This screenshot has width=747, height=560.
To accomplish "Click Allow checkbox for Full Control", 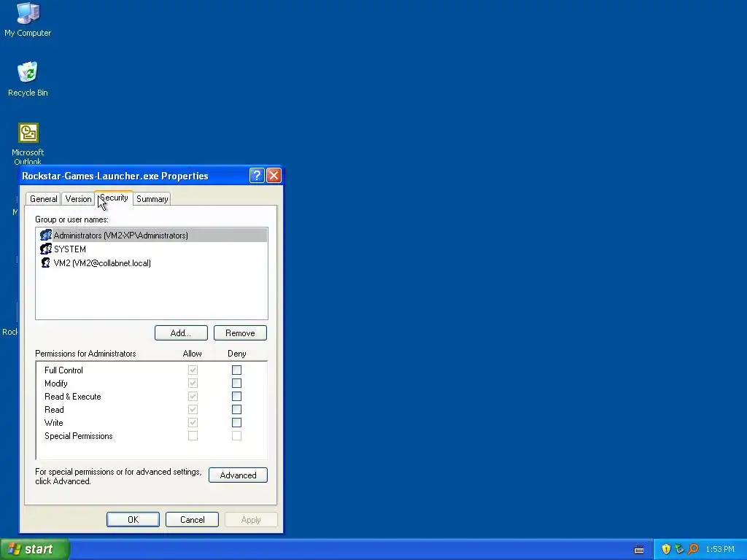I will 193,370.
